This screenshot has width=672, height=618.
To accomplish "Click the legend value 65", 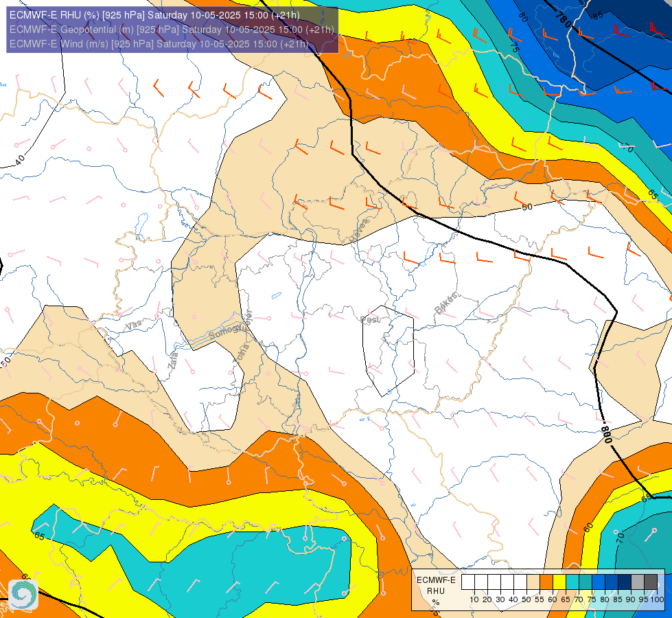I will click(566, 600).
